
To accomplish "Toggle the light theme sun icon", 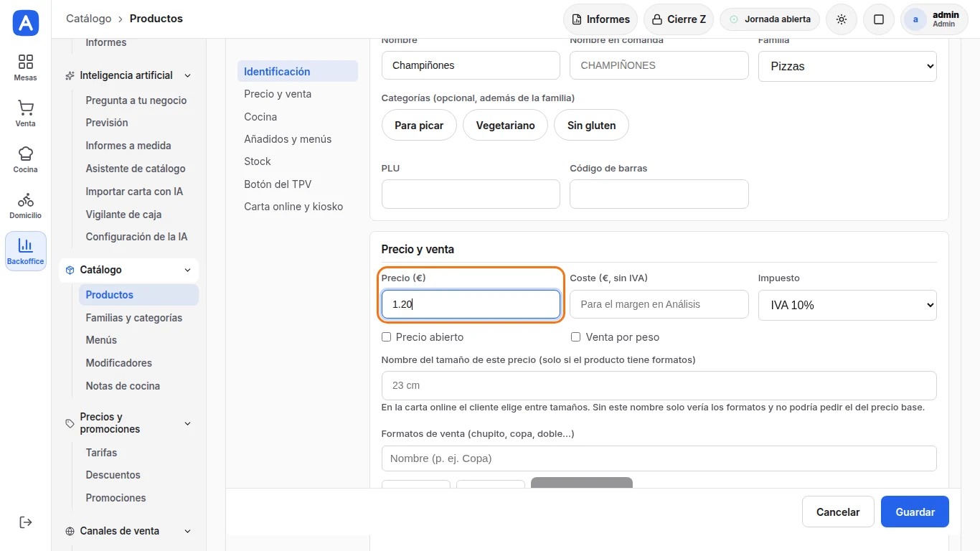I will pos(842,19).
